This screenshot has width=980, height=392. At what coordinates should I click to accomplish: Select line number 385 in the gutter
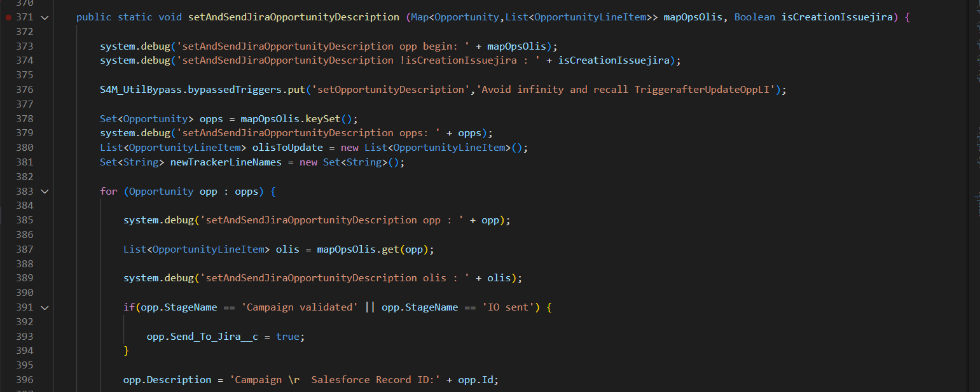click(24, 220)
